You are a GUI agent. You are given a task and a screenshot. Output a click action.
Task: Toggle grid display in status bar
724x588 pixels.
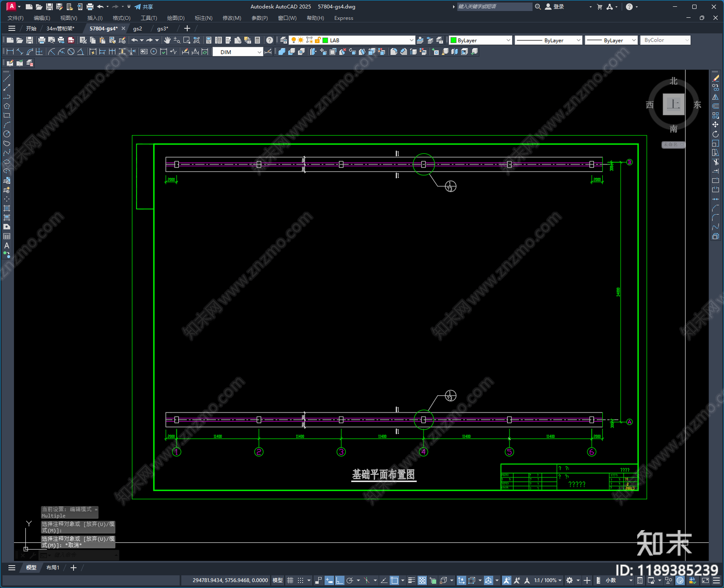point(290,580)
